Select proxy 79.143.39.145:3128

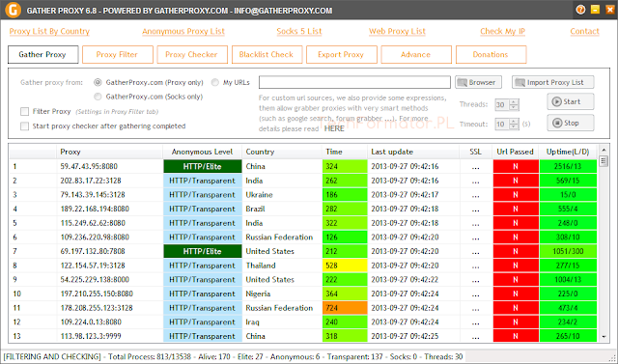93,195
